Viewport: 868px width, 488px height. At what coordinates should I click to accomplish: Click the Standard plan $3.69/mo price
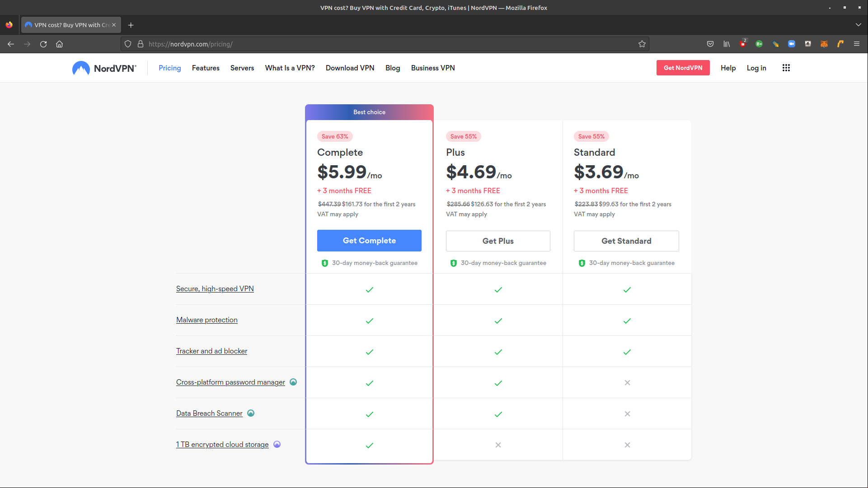[606, 172]
